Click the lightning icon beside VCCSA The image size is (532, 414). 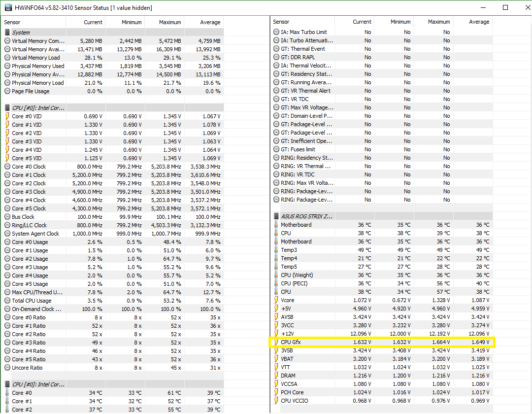276,384
